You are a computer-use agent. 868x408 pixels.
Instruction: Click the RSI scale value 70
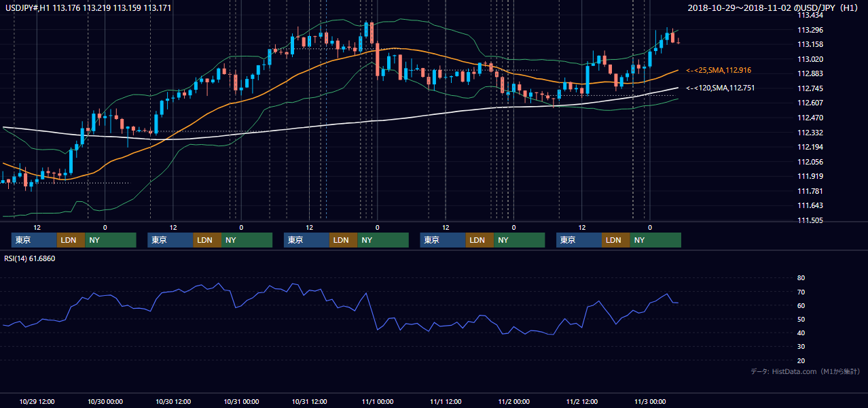click(x=801, y=292)
